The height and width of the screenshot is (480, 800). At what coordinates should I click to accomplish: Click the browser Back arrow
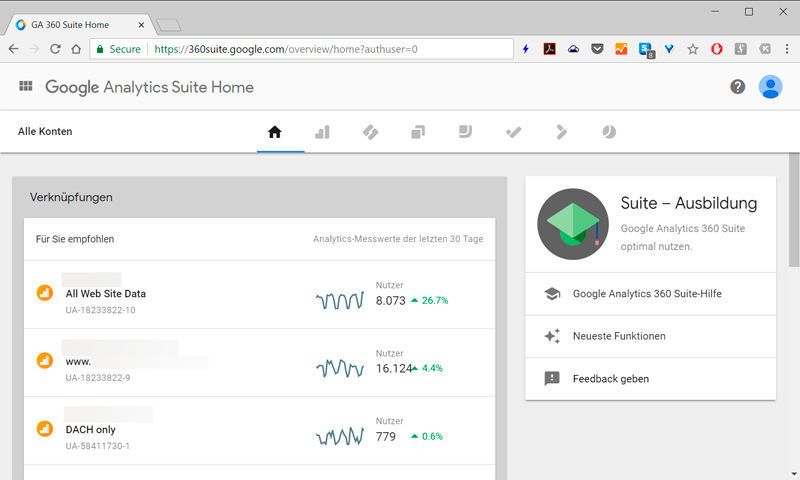coord(14,49)
